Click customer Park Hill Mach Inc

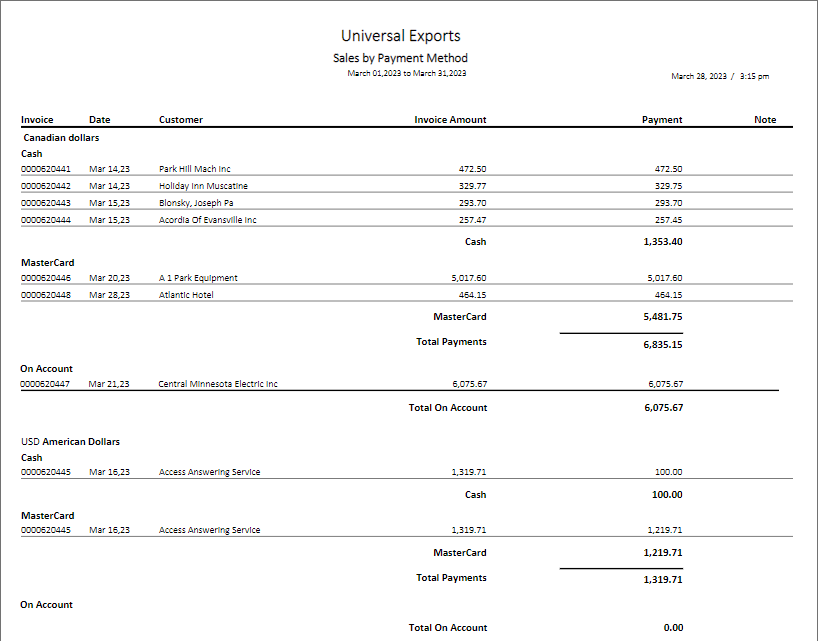coord(195,169)
